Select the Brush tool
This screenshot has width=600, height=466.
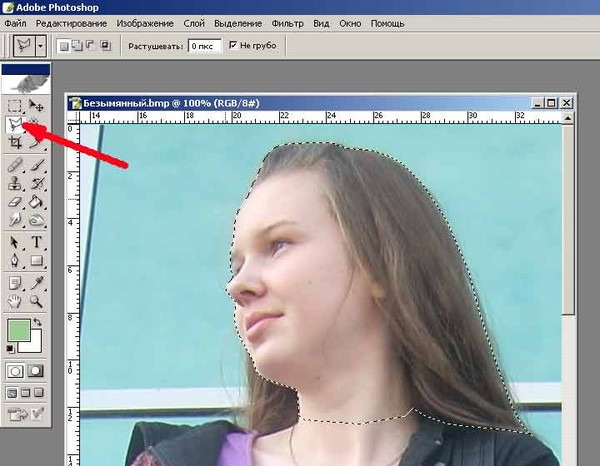[x=36, y=165]
